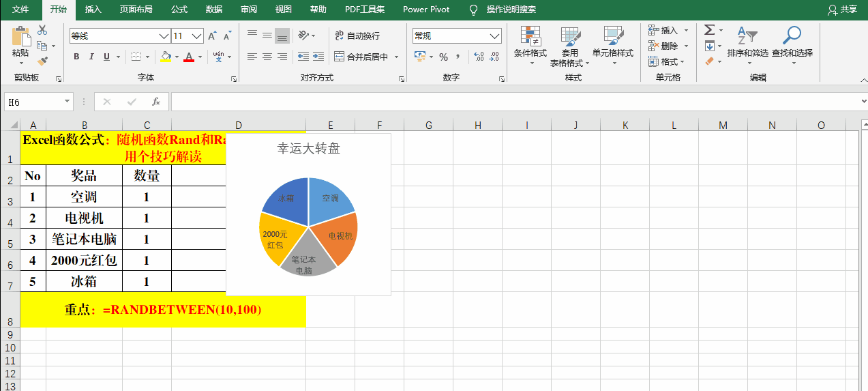The width and height of the screenshot is (868, 391).
Task: Decrease font size with the smaller A
Action: coord(226,35)
